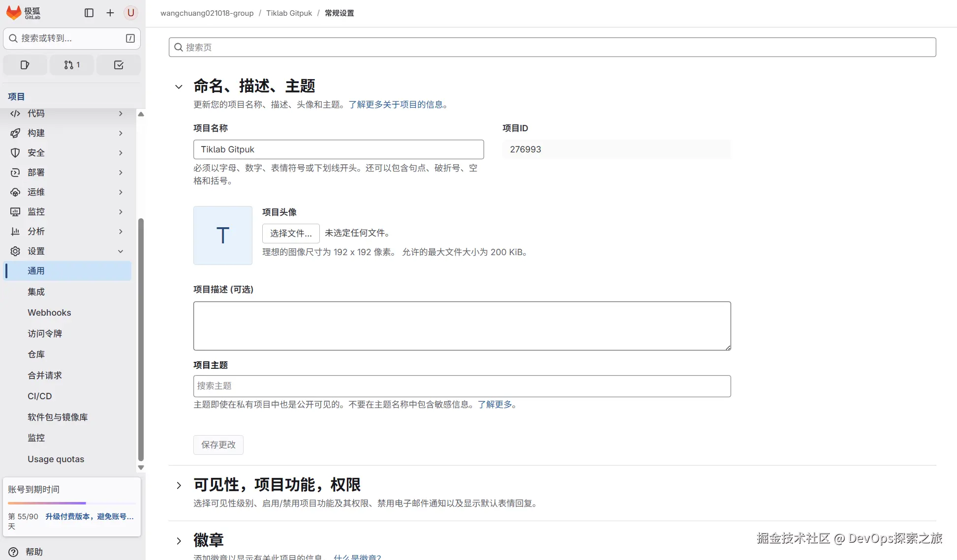Click the help question mark icon
This screenshot has height=560, width=957.
click(14, 552)
